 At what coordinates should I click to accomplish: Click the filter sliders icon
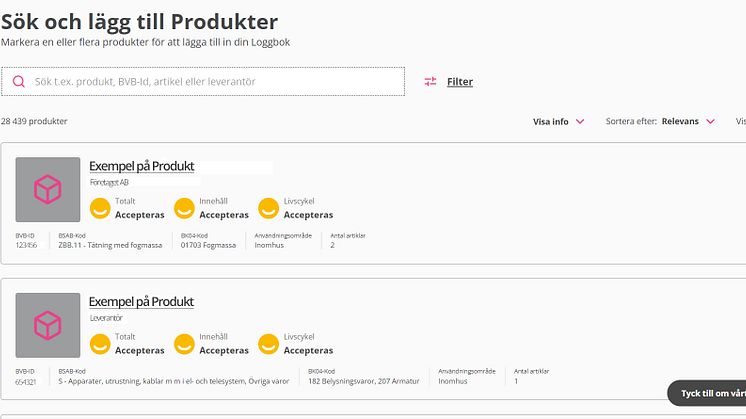click(x=430, y=82)
